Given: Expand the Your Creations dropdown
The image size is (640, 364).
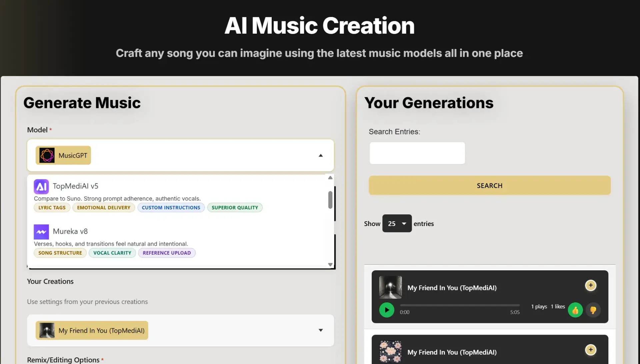Looking at the screenshot, I should pyautogui.click(x=321, y=330).
